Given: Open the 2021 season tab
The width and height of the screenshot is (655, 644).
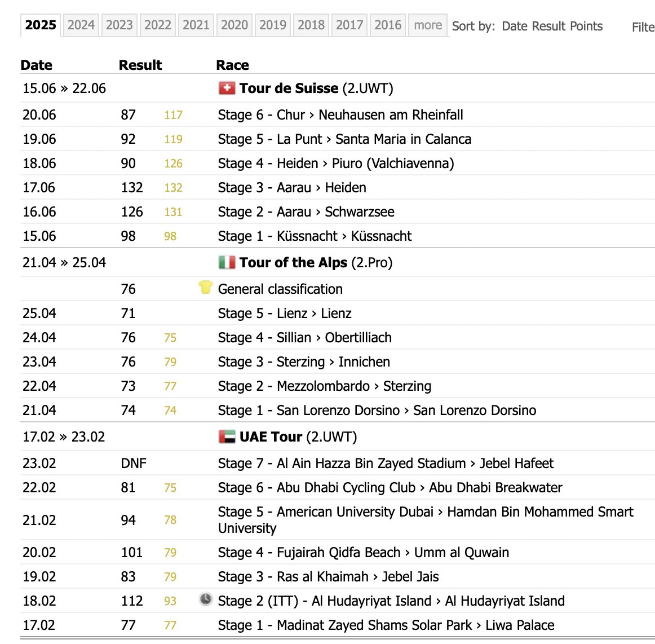Looking at the screenshot, I should coord(196,25).
